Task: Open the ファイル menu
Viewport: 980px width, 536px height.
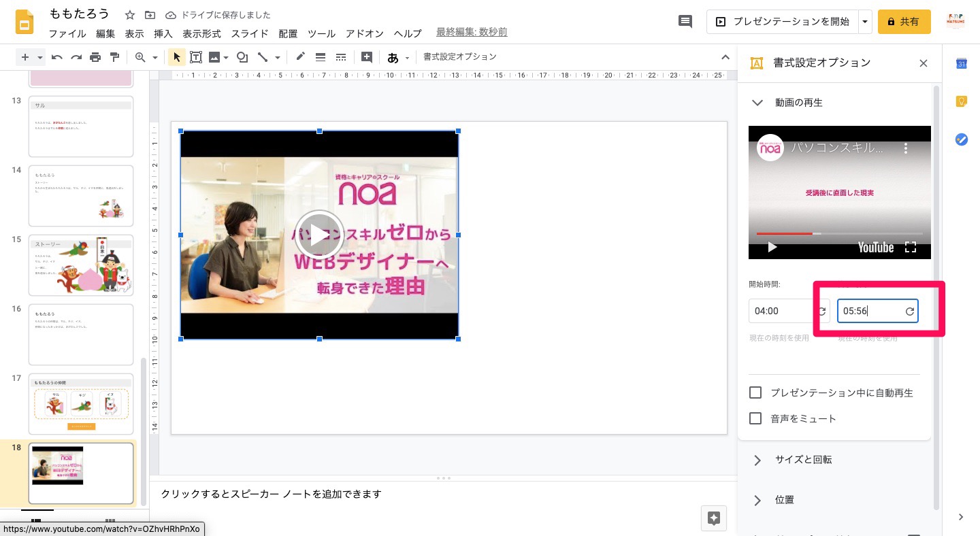Action: (67, 33)
